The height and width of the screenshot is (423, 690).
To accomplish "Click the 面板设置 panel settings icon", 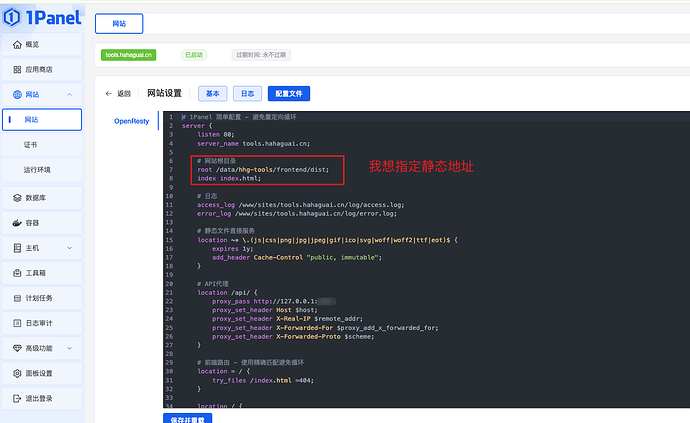I will click(x=17, y=373).
